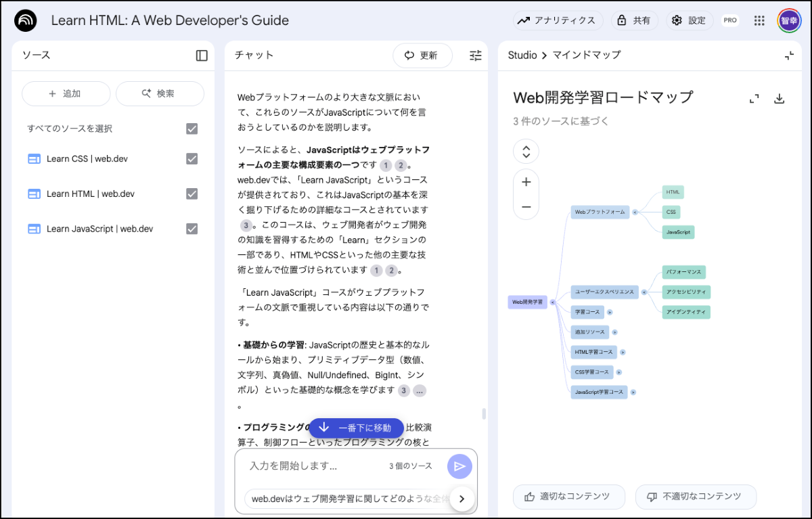Download the mind map
Screen dimensions: 812x519
pos(779,99)
